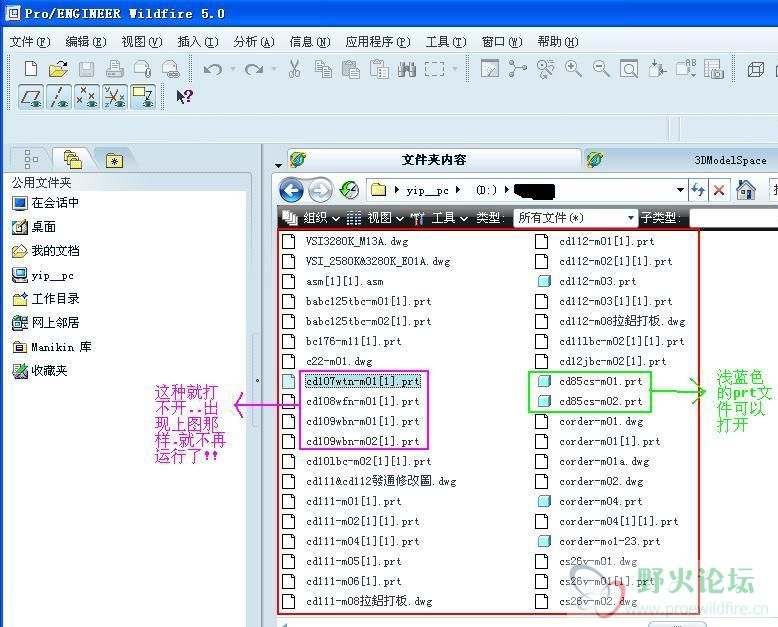Go back with the blue back arrow
Viewport: 778px width, 627px height.
tap(291, 190)
